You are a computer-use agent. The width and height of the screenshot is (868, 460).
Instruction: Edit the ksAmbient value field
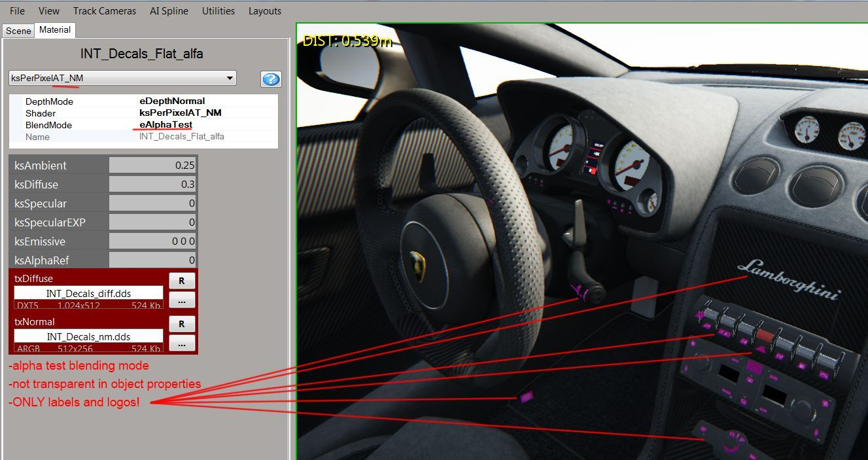[153, 166]
